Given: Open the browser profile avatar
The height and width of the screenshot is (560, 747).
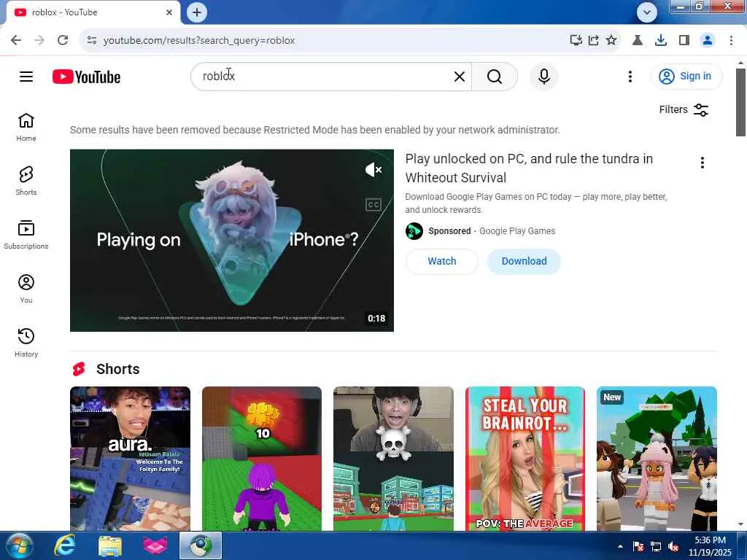Looking at the screenshot, I should pyautogui.click(x=708, y=41).
